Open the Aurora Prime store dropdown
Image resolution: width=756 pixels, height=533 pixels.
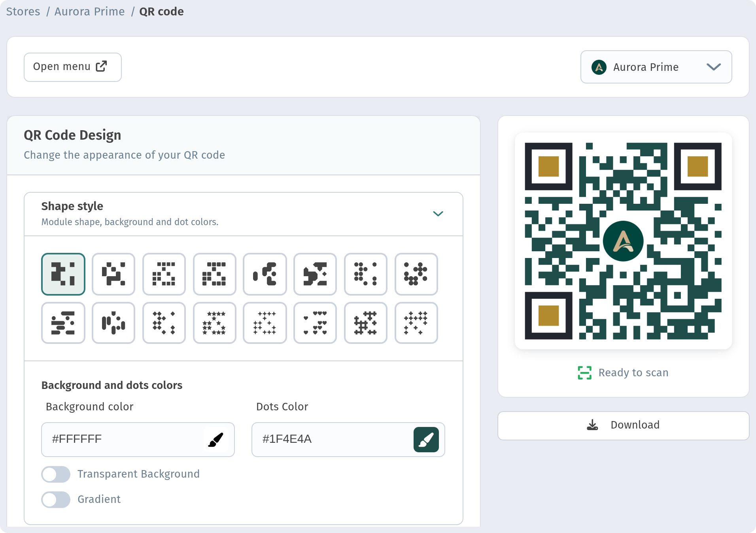[656, 67]
